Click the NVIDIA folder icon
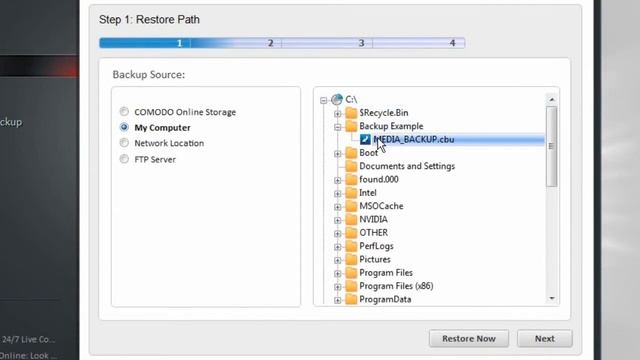This screenshot has width=640, height=360. point(351,219)
